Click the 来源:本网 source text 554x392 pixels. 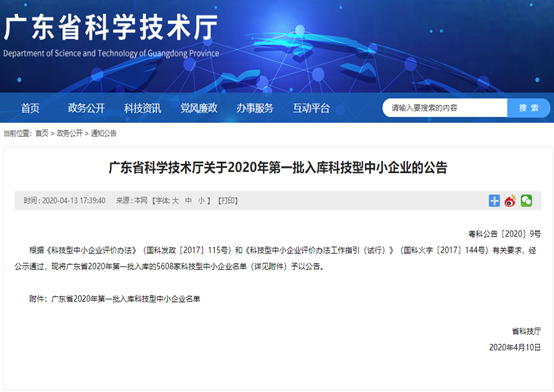point(131,201)
